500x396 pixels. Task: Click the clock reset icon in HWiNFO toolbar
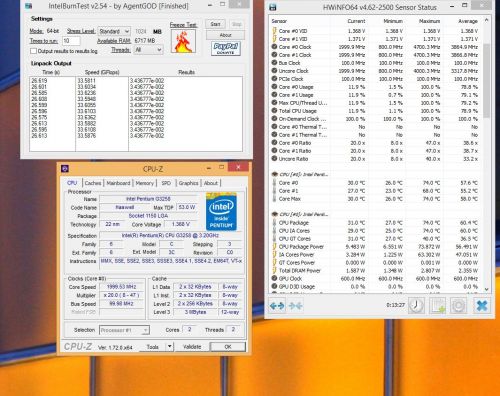(416, 305)
